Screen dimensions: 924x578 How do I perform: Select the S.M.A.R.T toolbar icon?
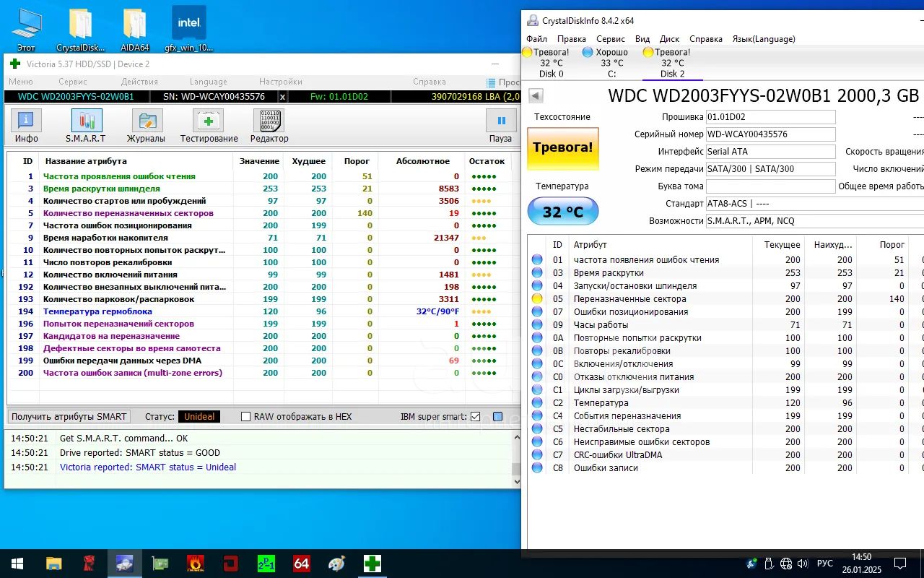(x=86, y=126)
